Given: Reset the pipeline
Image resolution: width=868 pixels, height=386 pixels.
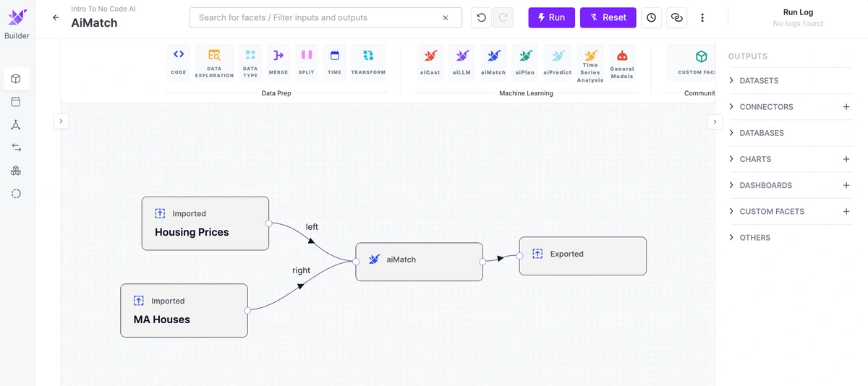Looking at the screenshot, I should pyautogui.click(x=608, y=17).
